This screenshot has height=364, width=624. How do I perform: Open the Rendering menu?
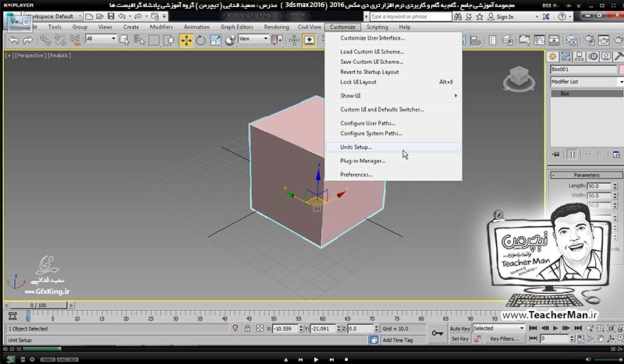tap(276, 27)
